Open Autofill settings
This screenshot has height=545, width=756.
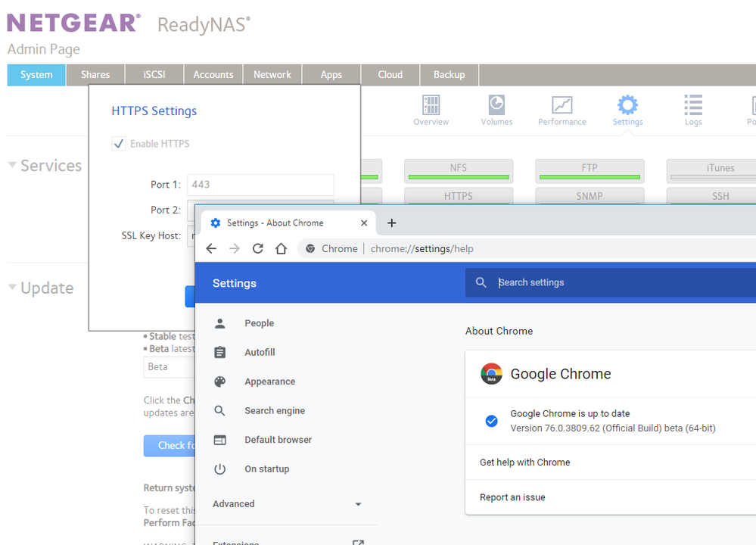point(260,353)
